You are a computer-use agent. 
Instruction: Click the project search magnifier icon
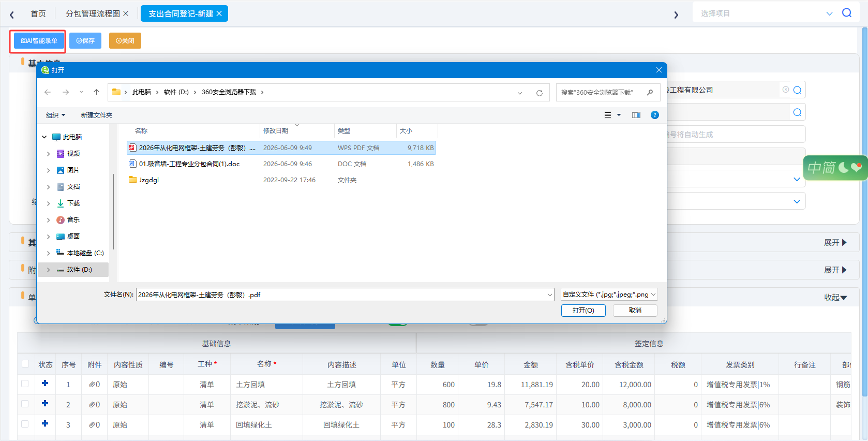847,13
